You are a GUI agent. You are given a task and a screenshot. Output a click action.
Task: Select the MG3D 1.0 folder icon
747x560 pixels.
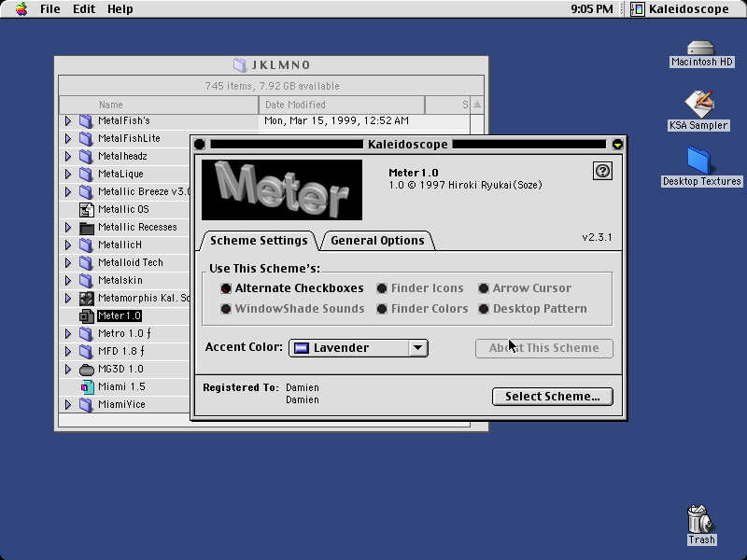pyautogui.click(x=86, y=370)
